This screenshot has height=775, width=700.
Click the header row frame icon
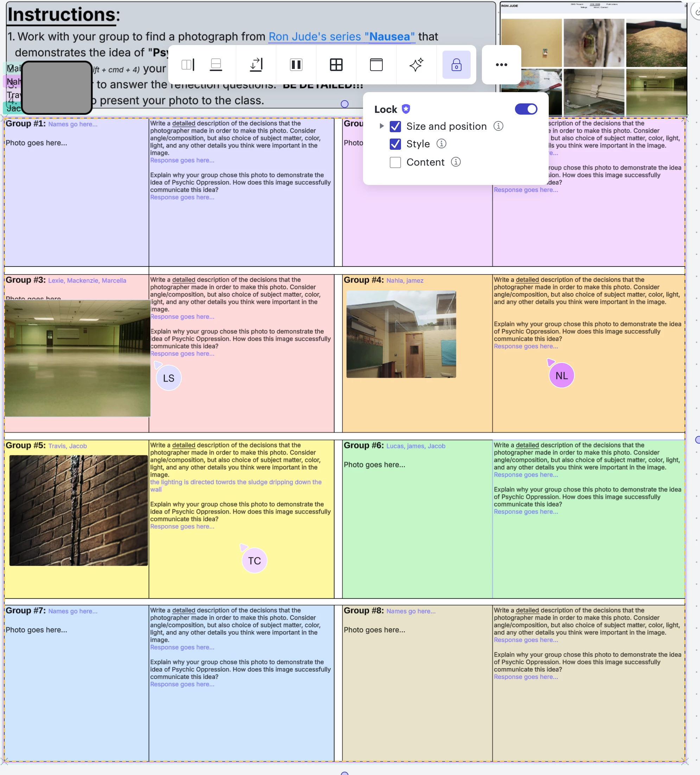pos(376,65)
